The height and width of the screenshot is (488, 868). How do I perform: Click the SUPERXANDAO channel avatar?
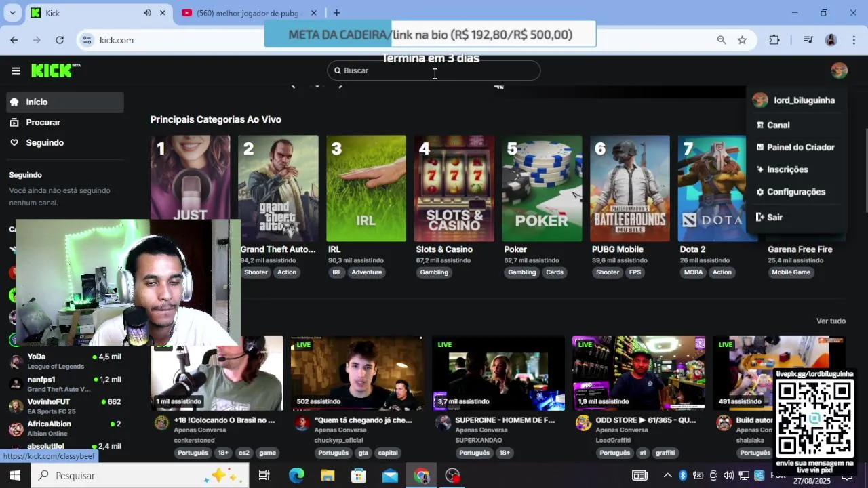pos(443,424)
